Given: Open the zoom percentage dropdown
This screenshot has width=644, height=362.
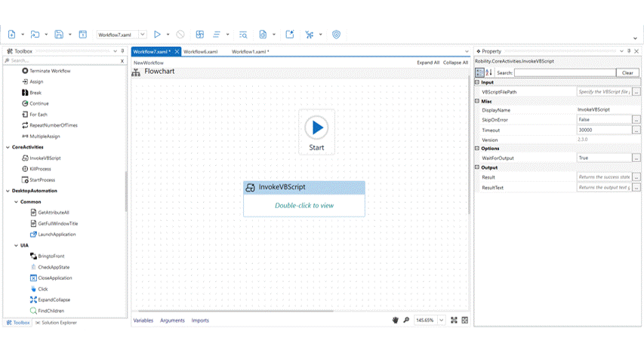Looking at the screenshot, I should point(441,321).
